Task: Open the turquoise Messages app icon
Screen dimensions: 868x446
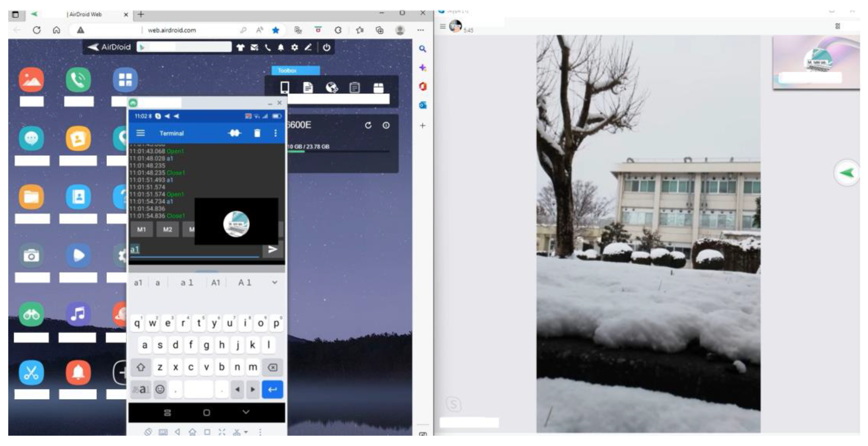Action: point(31,138)
